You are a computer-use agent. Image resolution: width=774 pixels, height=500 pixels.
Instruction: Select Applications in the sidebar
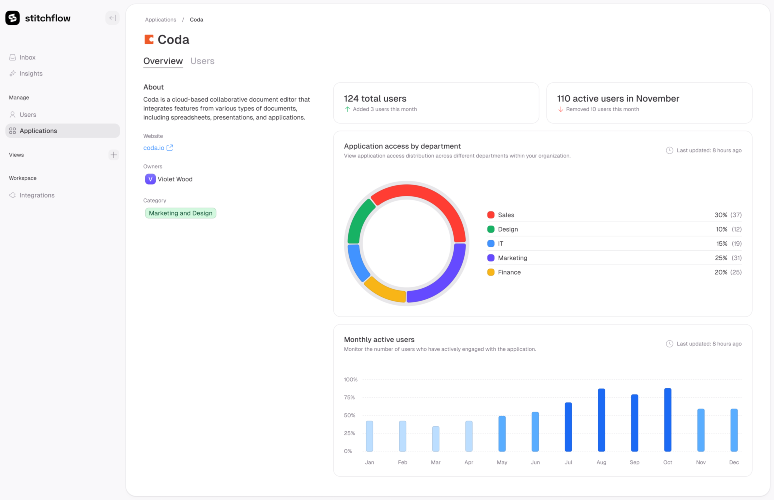click(62, 131)
